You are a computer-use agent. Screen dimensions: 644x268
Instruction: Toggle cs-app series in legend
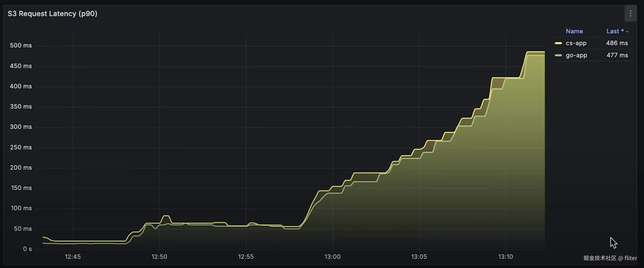pos(576,43)
